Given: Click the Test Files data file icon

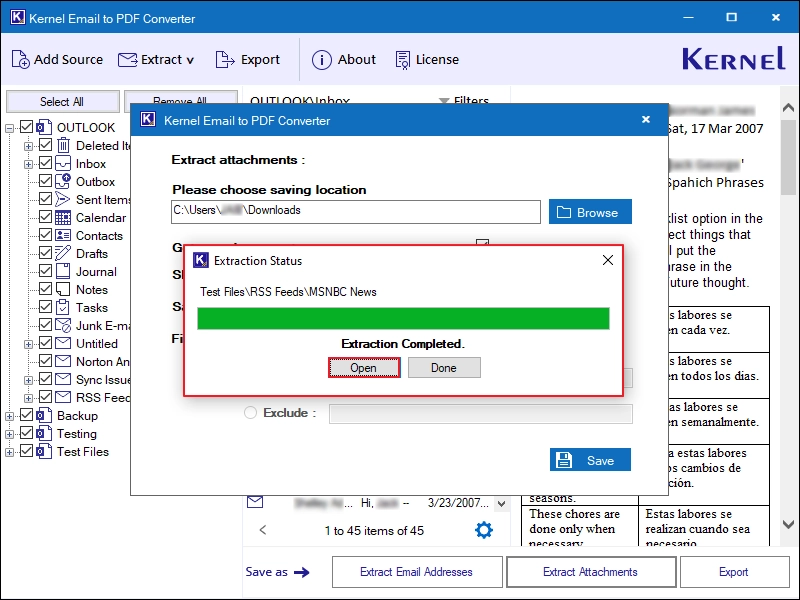Looking at the screenshot, I should coord(44,452).
